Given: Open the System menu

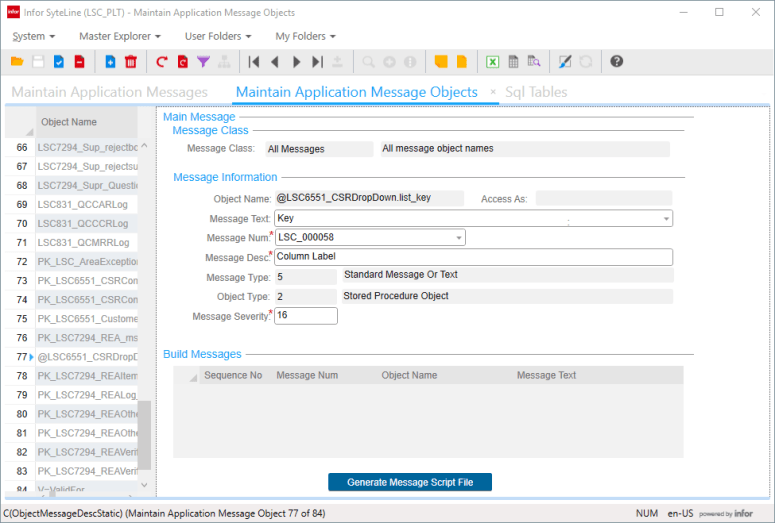Looking at the screenshot, I should pyautogui.click(x=34, y=36).
